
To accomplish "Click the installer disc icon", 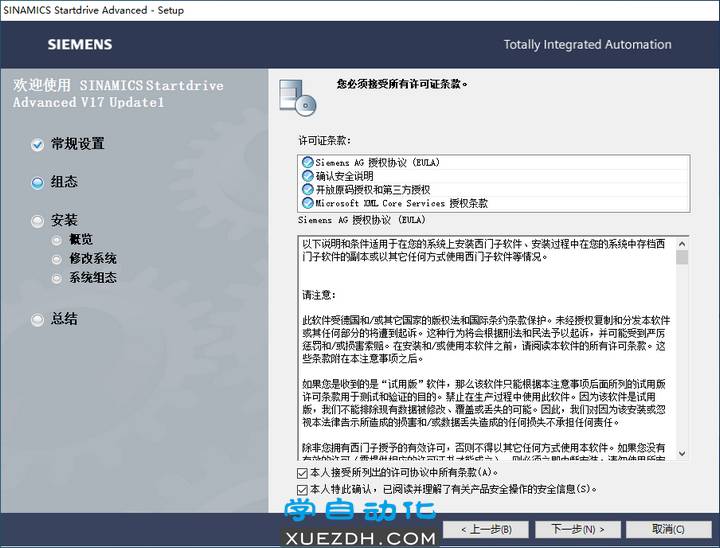I will click(x=298, y=97).
